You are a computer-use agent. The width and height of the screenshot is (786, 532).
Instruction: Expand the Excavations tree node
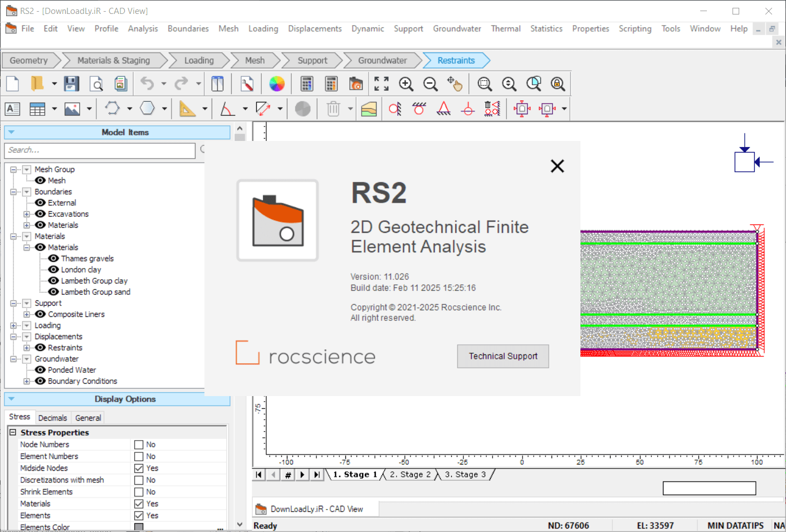coord(26,214)
